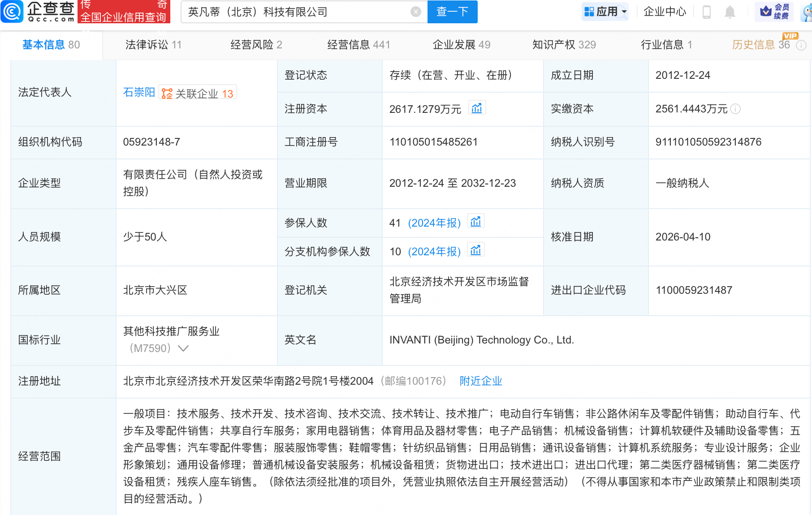Click the 查一下 search button

pos(452,12)
